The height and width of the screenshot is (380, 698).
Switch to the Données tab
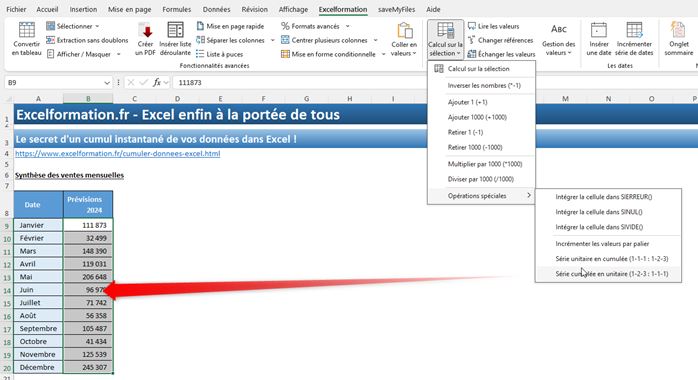click(216, 9)
